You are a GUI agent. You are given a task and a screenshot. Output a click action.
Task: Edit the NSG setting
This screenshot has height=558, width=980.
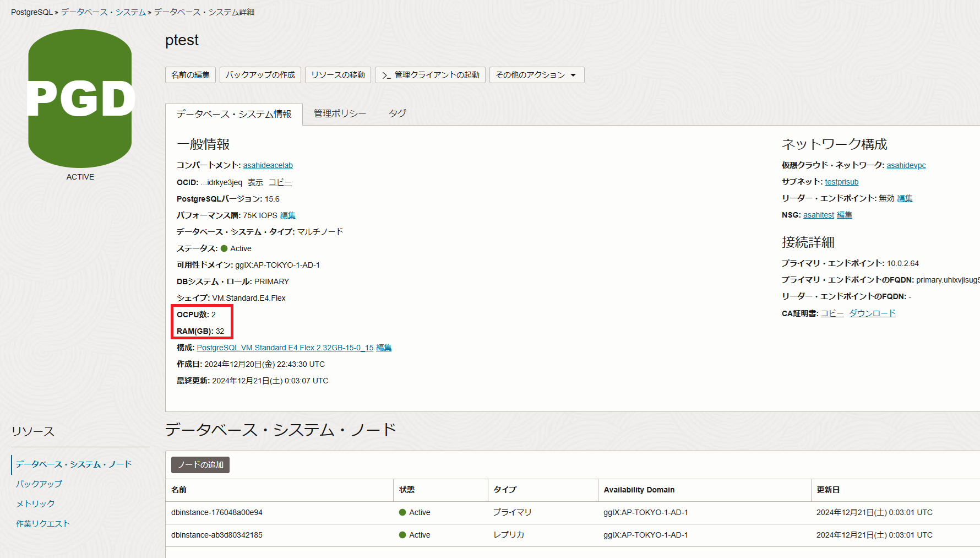[845, 215]
